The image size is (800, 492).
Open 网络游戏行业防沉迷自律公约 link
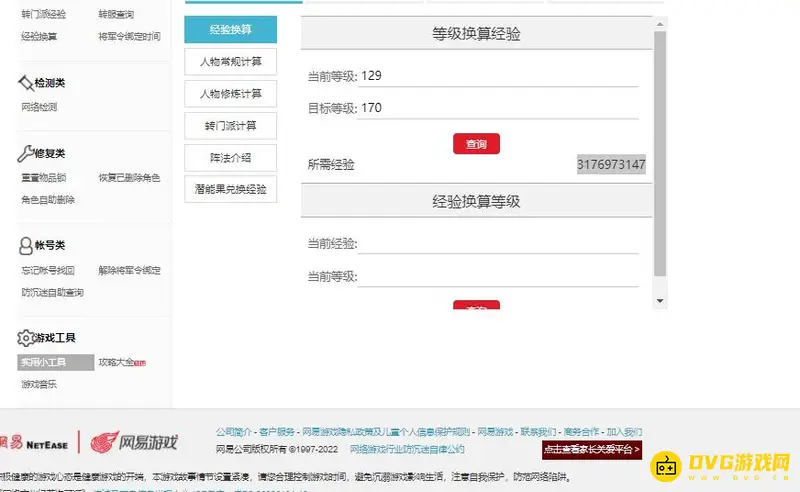407,449
